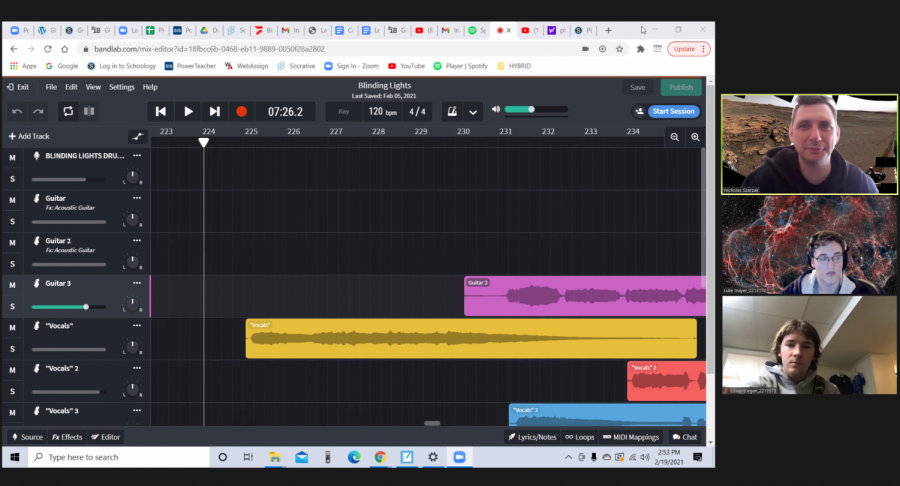Open the Fx Effects tab
Screen dimensions: 900x486
pos(67,437)
